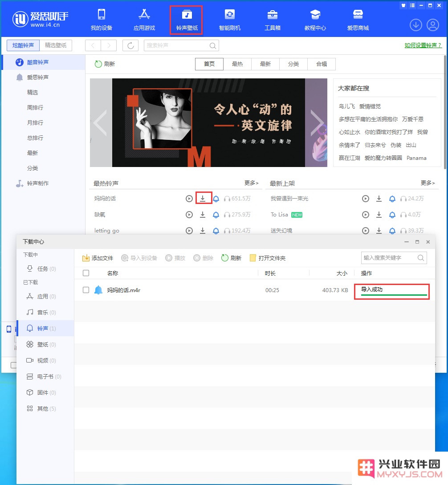Image resolution: width=448 pixels, height=485 pixels.
Task: Open 其他 (5) downloaded category
Action: point(45,408)
